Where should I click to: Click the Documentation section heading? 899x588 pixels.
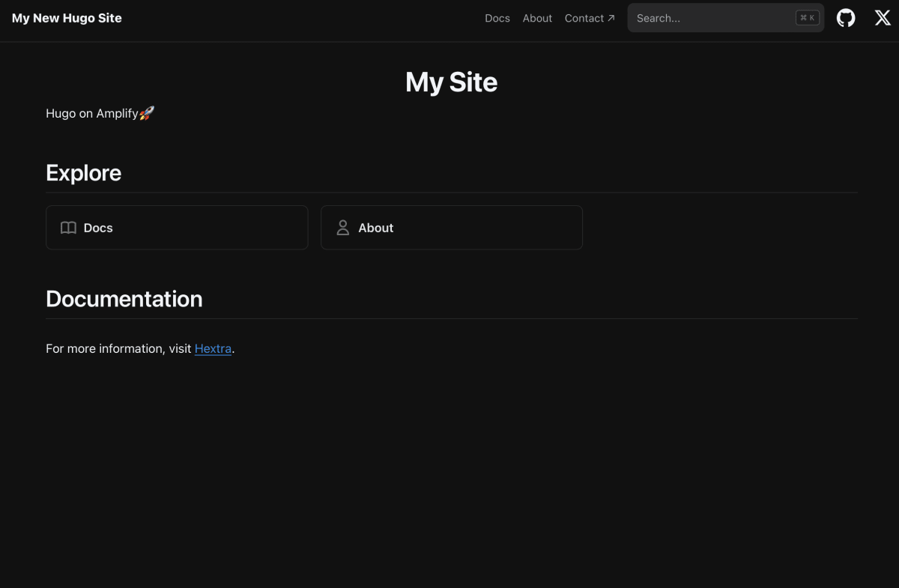(124, 299)
